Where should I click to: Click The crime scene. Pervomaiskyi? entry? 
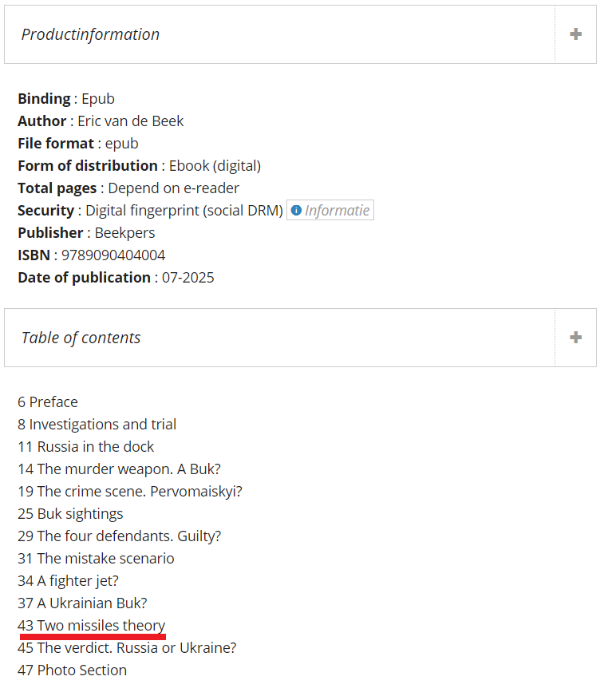point(130,491)
